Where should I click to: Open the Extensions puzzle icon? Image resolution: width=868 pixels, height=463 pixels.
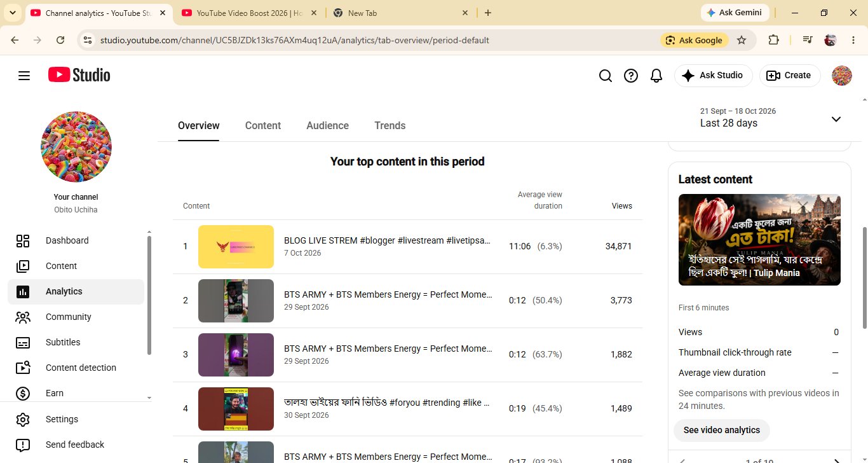[773, 40]
